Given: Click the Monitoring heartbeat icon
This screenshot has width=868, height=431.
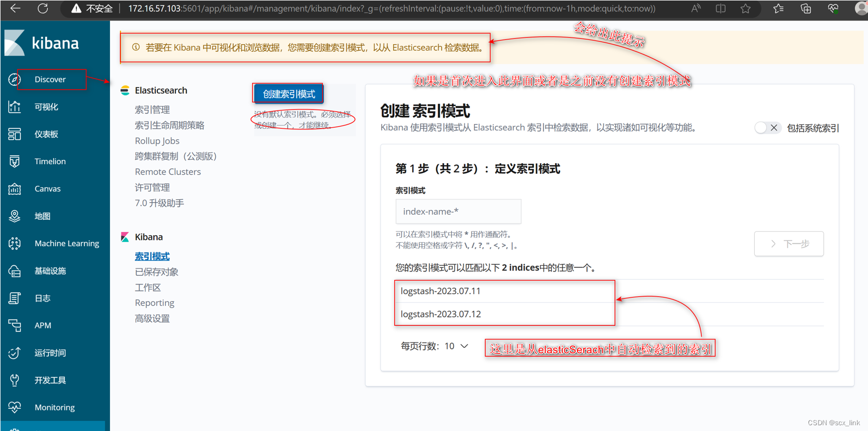Looking at the screenshot, I should tap(15, 408).
